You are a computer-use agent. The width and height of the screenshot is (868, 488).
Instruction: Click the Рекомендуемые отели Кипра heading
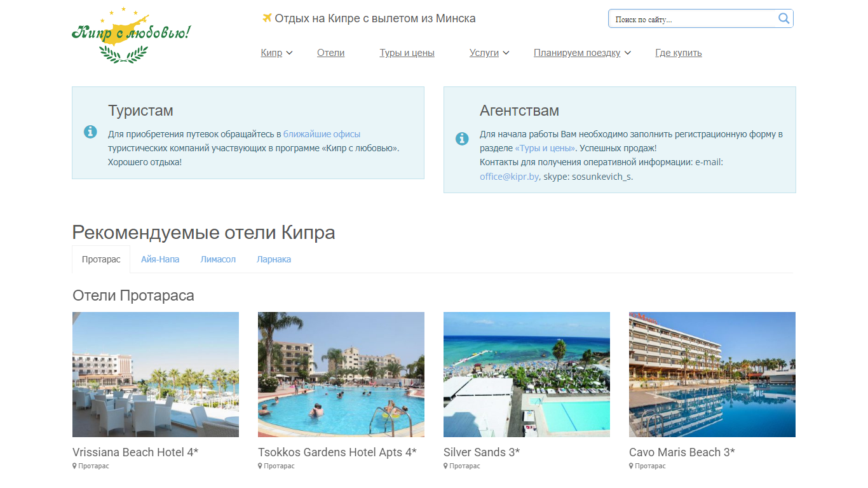[x=203, y=233]
